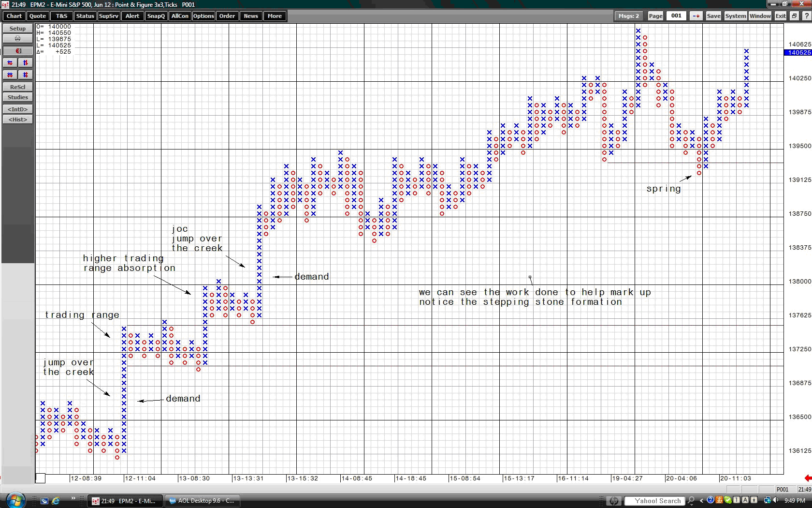Open the Quote menu
This screenshot has height=508, width=812.
pos(38,16)
